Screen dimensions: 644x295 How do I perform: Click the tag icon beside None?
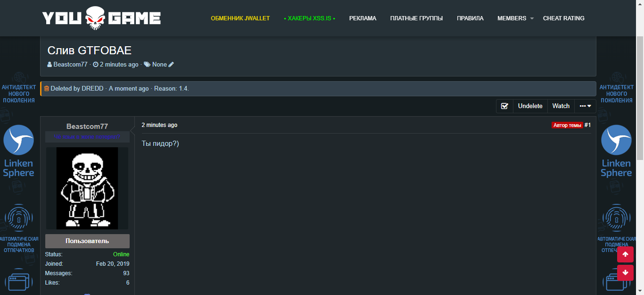(147, 64)
